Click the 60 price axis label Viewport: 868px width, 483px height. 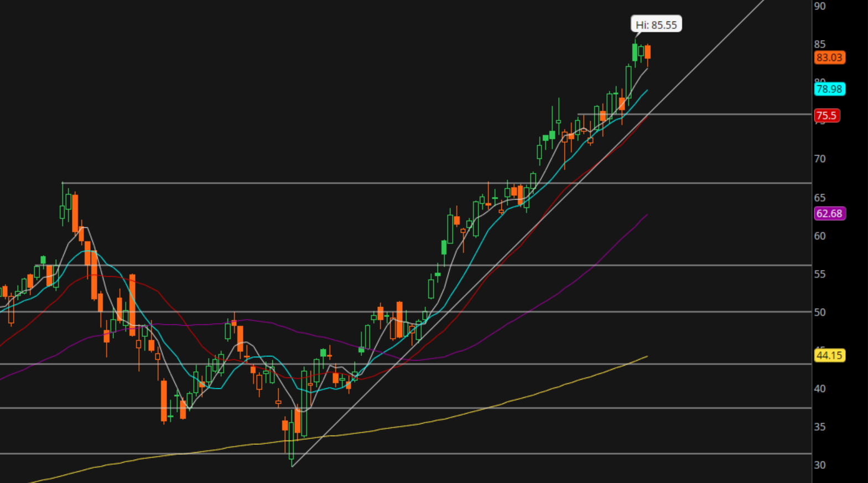click(820, 236)
